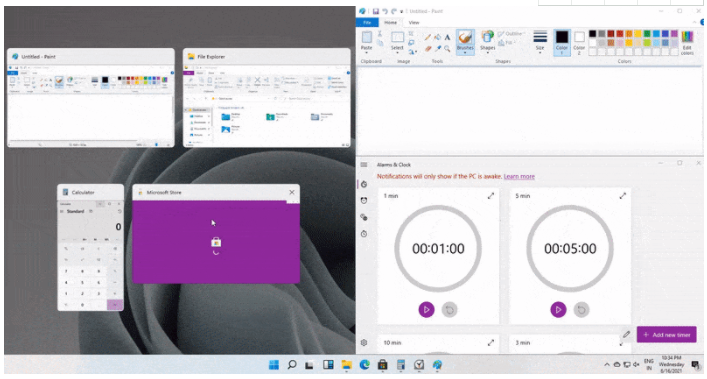707x379 pixels.
Task: Open the hamburger menu in Alarms & Clock
Action: coord(364,164)
